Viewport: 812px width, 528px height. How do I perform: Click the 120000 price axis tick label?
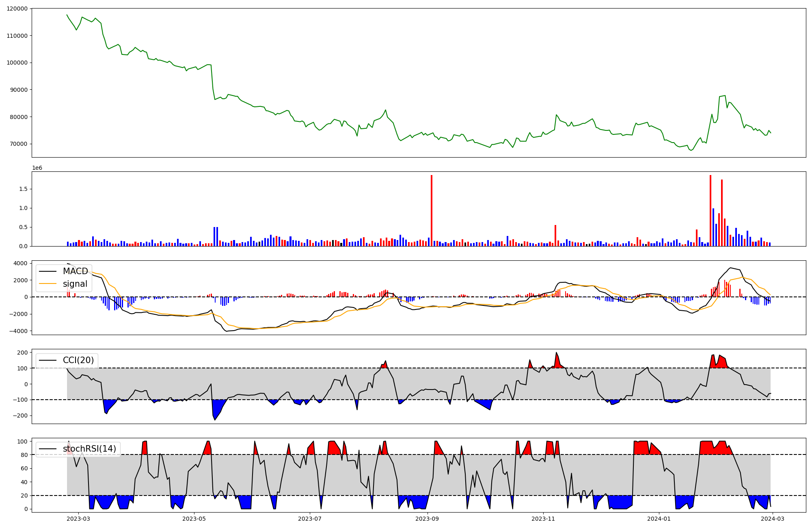point(17,9)
